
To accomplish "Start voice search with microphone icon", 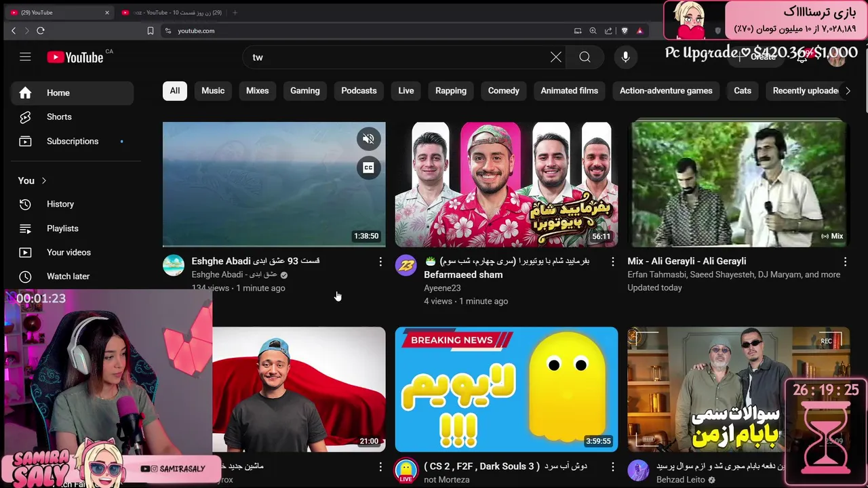I will pos(625,58).
